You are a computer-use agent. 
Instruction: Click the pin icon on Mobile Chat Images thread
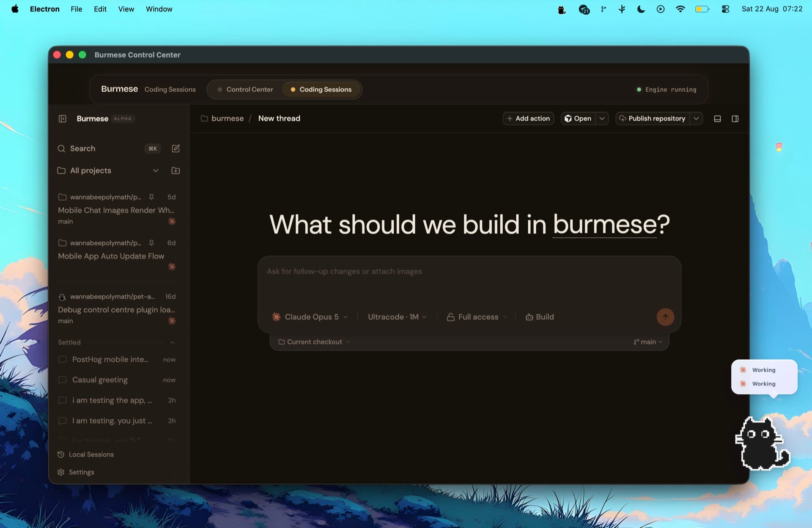pos(151,197)
